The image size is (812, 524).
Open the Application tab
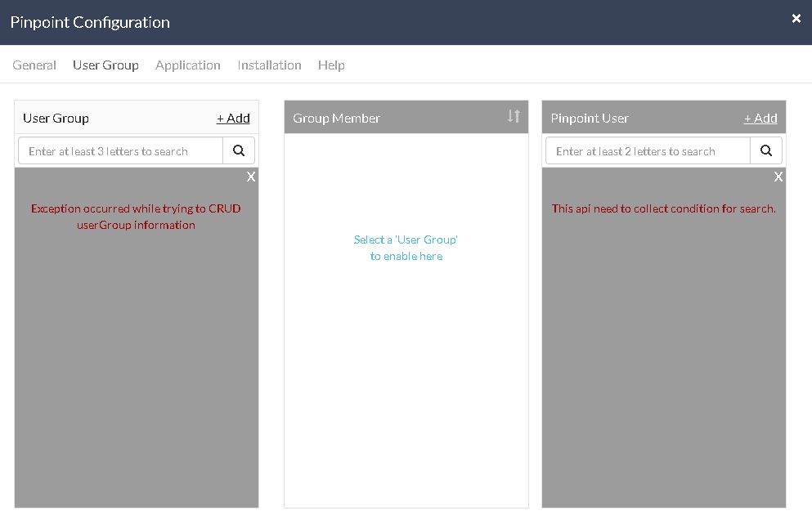(188, 65)
